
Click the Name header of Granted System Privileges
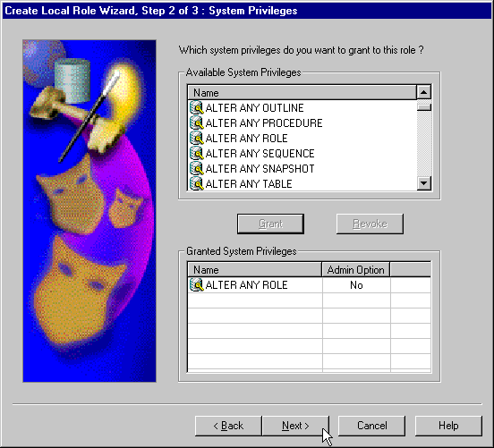[x=254, y=270]
